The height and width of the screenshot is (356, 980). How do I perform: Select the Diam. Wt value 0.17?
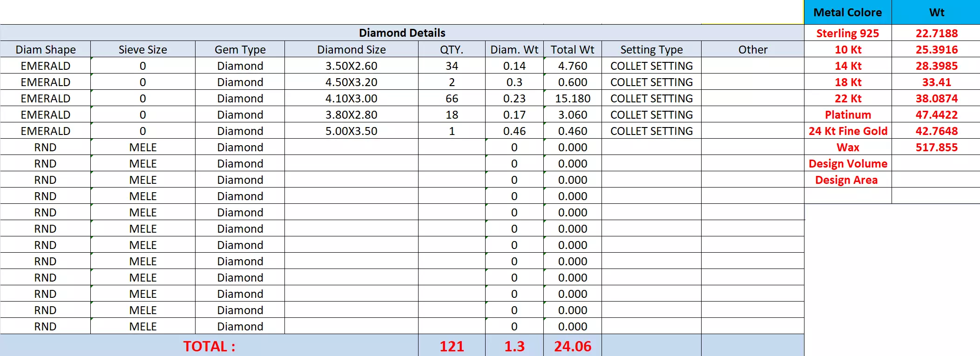point(514,114)
